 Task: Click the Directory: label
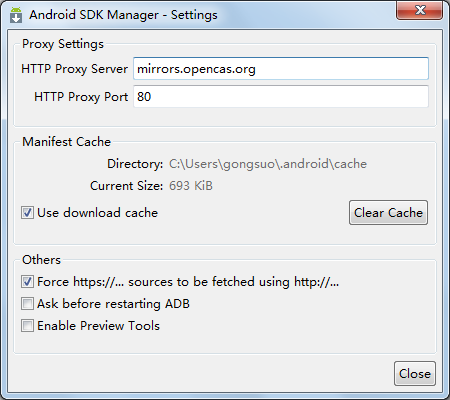[x=135, y=164]
